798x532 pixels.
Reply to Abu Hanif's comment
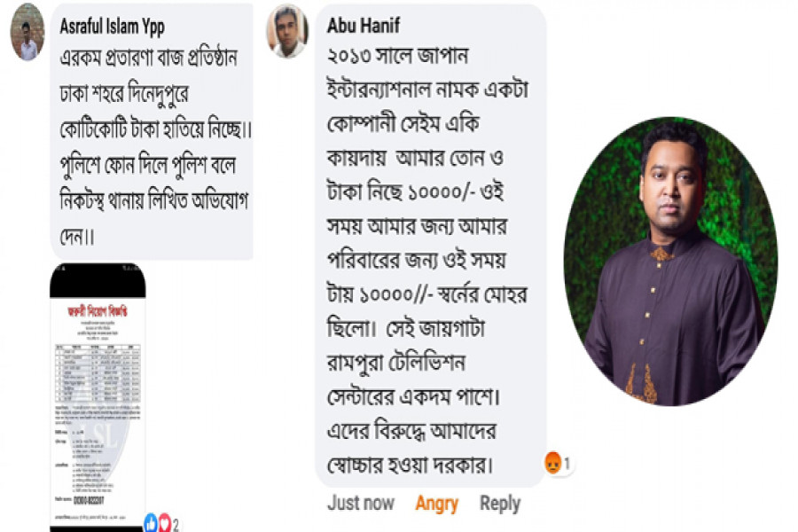[500, 504]
